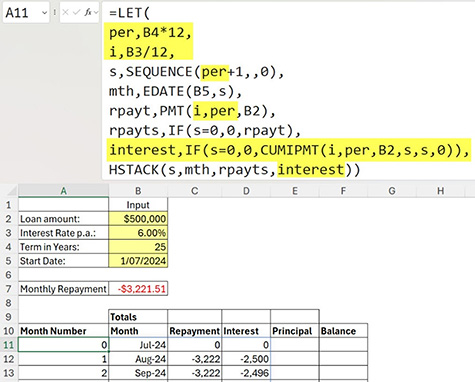Viewport: 475px width, 382px height.
Task: Select column G header
Action: [x=392, y=191]
